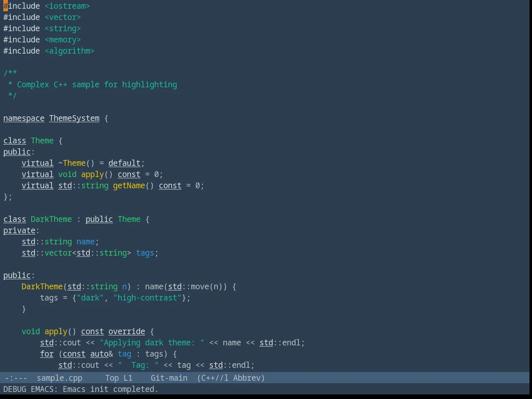Place cursor on '#include <iostream>' line
Screen dimensions: 532x399
pyautogui.click(x=47, y=6)
